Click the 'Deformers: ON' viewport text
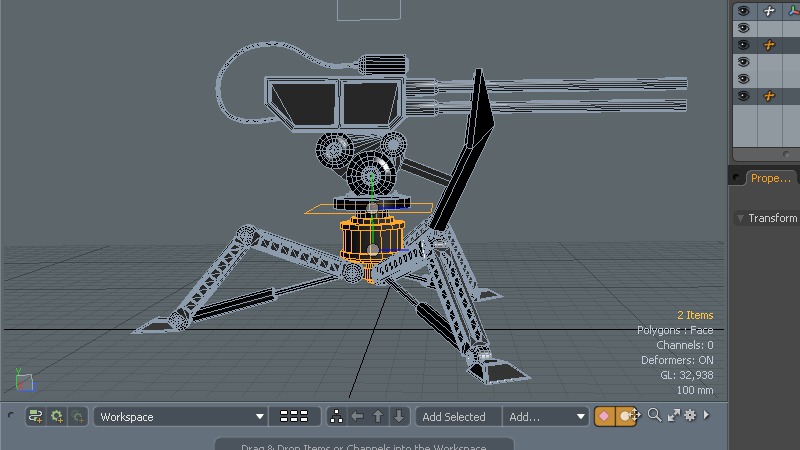Screen dimensions: 800x450 (677, 360)
